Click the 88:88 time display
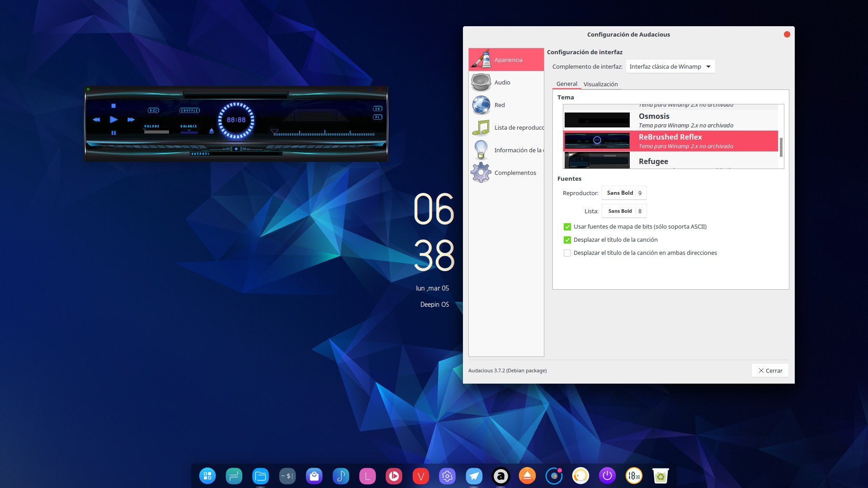Image resolution: width=868 pixels, height=488 pixels. pos(236,120)
